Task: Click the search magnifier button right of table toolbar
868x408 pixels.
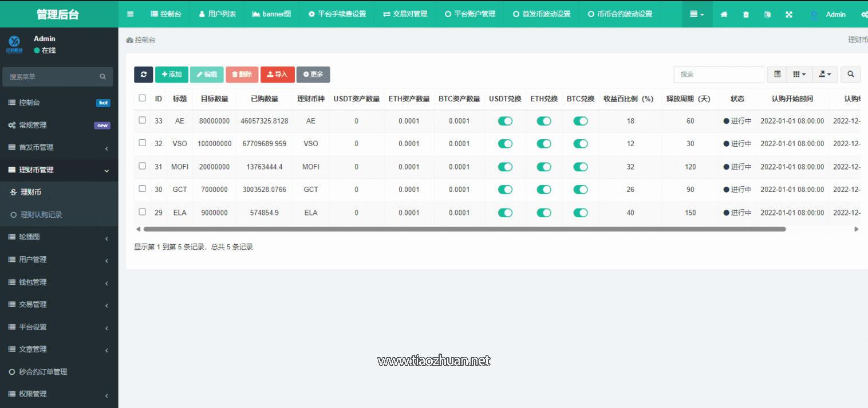Action: coord(850,74)
